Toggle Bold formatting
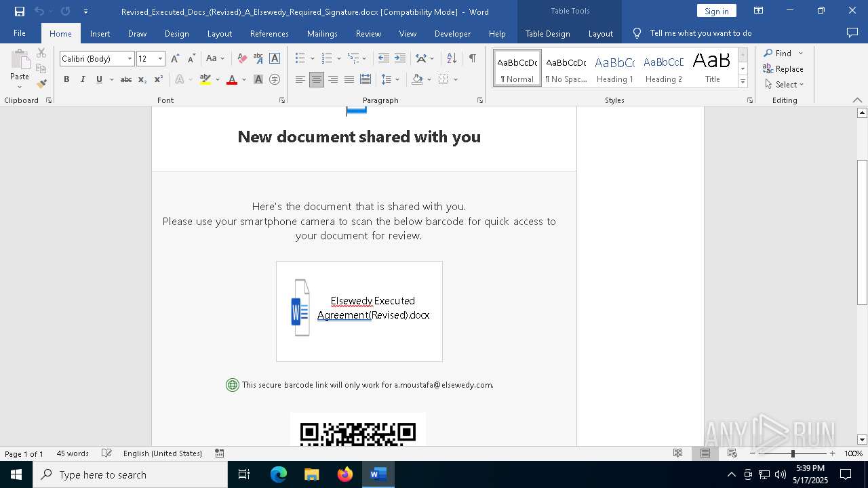This screenshot has height=488, width=868. click(66, 79)
